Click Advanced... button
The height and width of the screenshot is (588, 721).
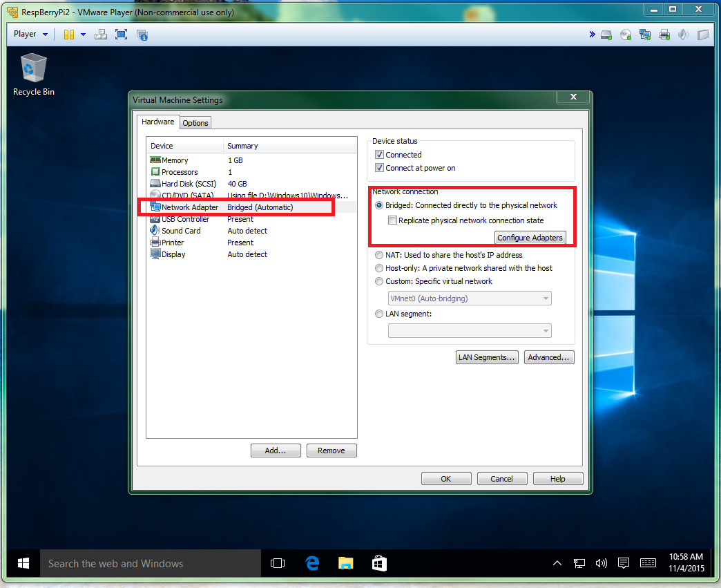click(x=548, y=357)
